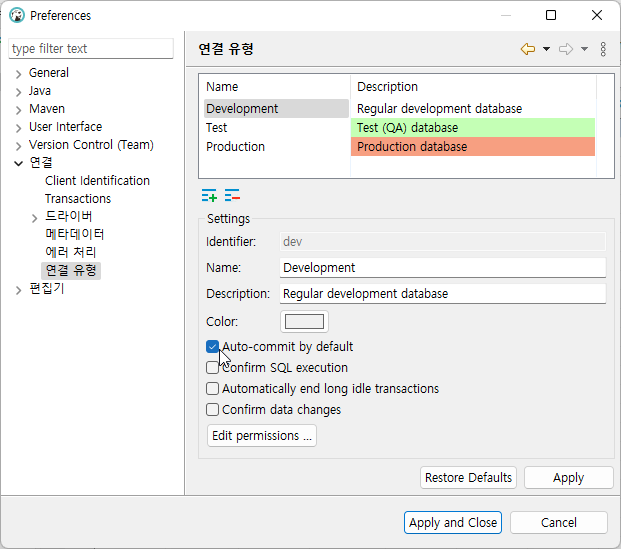Open the back history dropdown arrow
621x549 pixels.
coord(546,49)
